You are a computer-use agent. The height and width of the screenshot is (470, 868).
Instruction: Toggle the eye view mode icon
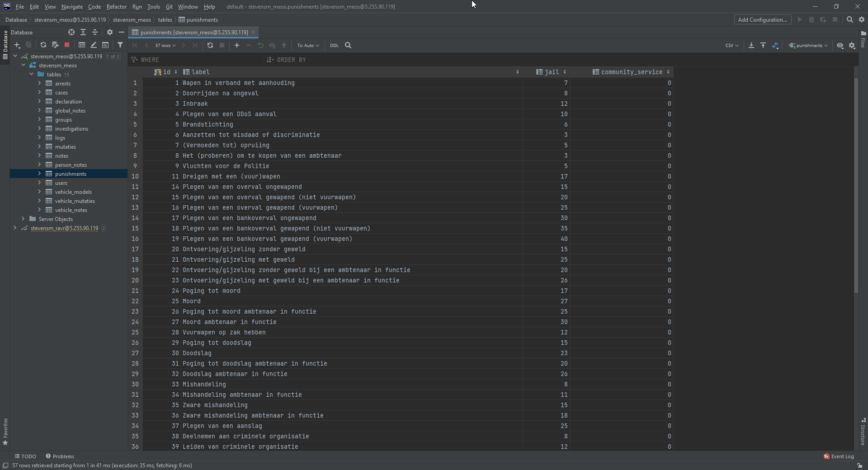point(840,45)
